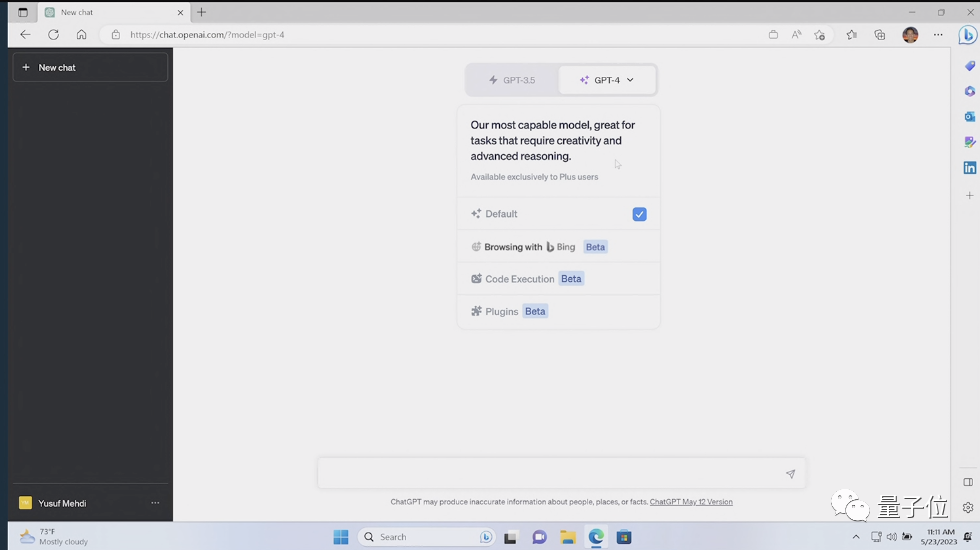Expand the GPT-4 model dropdown chevron

tap(630, 80)
